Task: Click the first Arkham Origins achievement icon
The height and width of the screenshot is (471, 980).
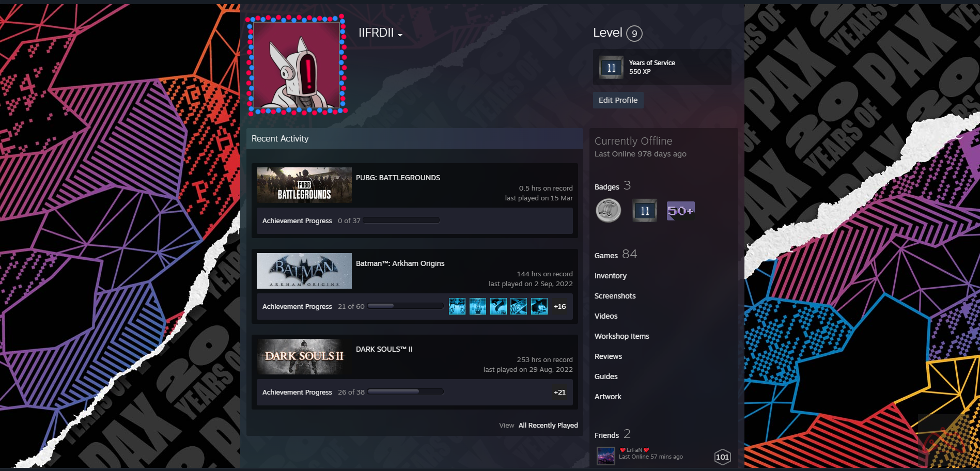Action: pyautogui.click(x=457, y=306)
